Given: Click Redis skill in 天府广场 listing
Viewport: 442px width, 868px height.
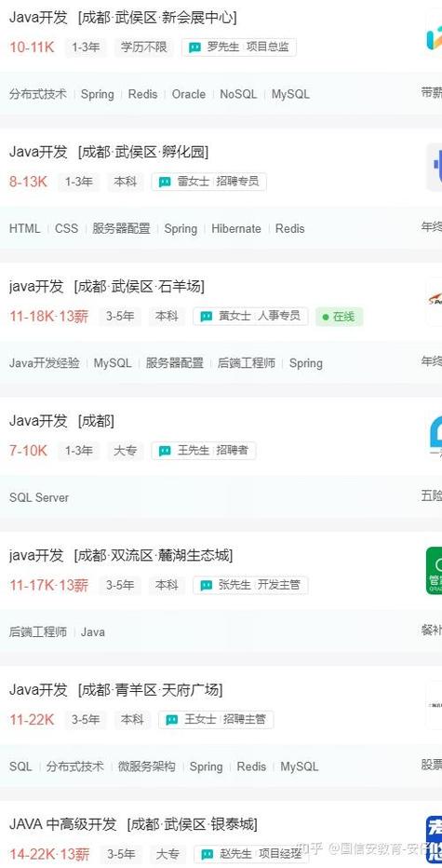Looking at the screenshot, I should click(x=251, y=766).
